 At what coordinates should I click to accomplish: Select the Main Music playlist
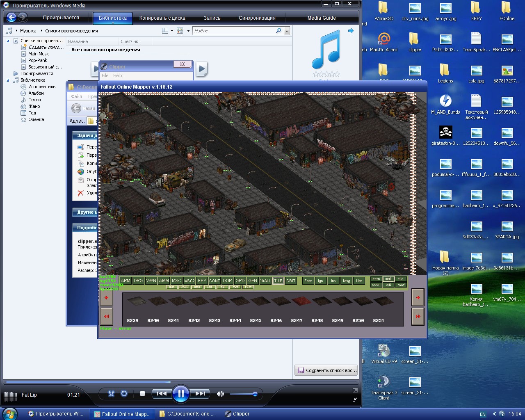[x=39, y=54]
